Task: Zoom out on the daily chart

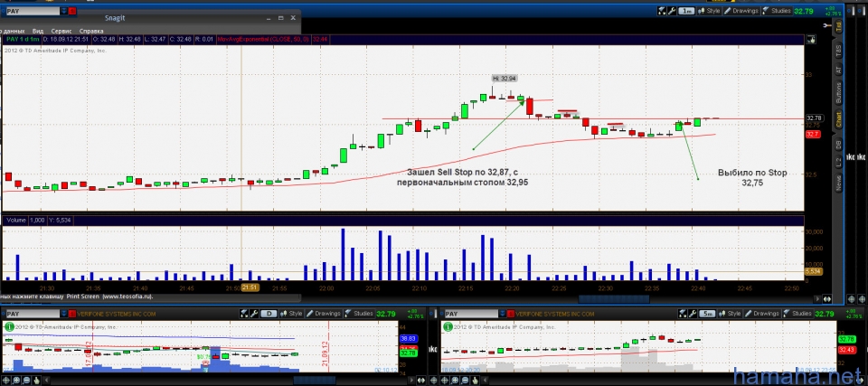Action: click(26, 380)
